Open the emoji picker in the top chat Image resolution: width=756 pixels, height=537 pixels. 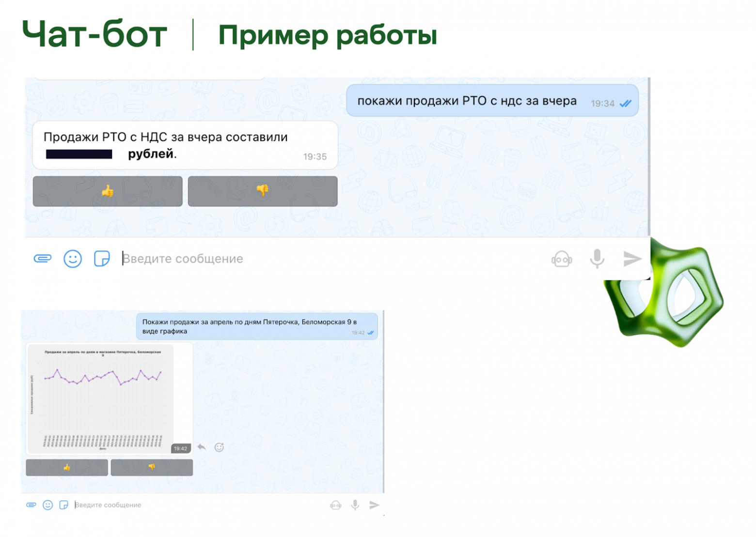pos(72,259)
